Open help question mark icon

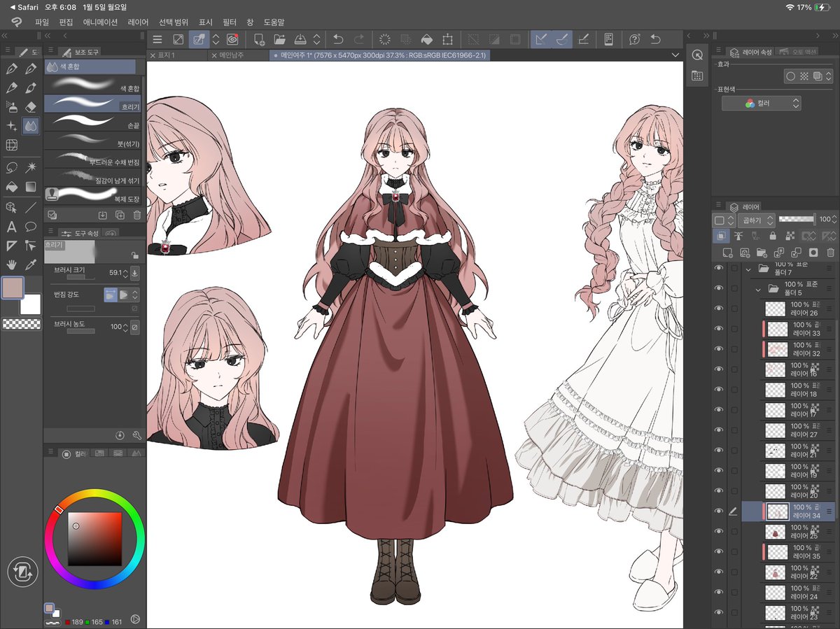(x=634, y=39)
